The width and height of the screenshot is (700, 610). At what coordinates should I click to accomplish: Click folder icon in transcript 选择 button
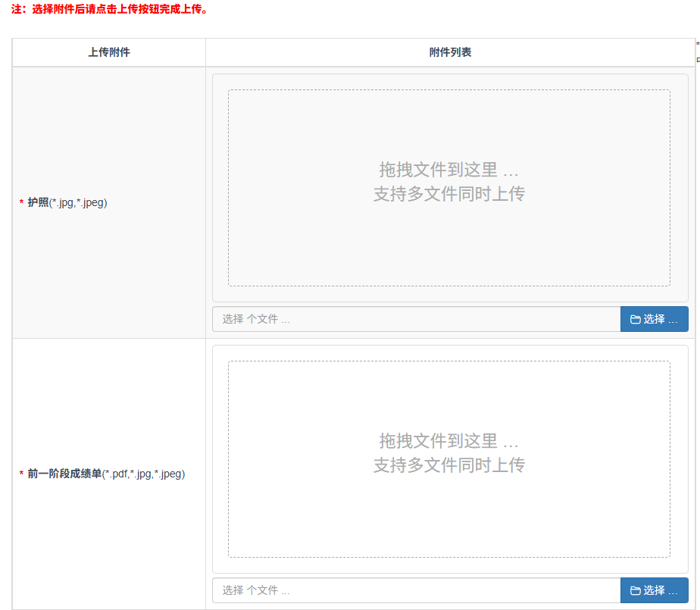point(636,591)
